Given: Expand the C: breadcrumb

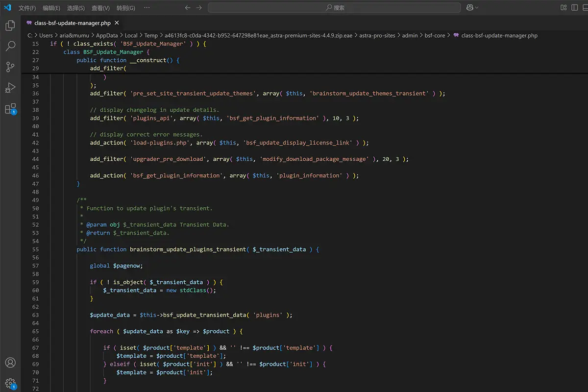Looking at the screenshot, I should (x=30, y=35).
